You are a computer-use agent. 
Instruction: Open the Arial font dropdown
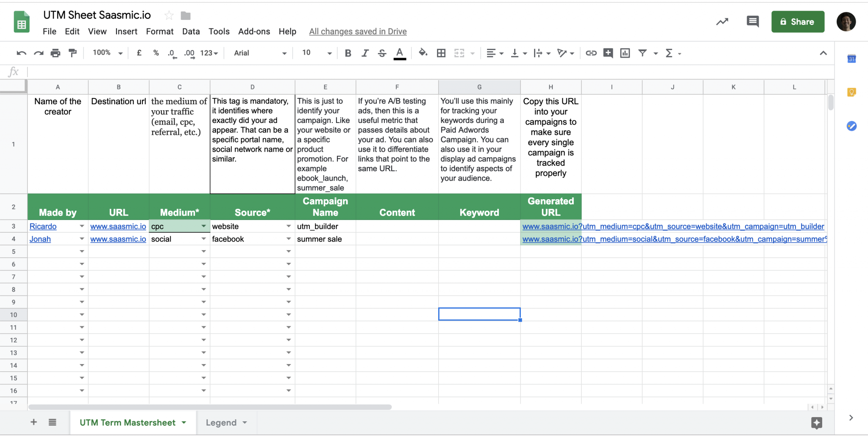260,53
